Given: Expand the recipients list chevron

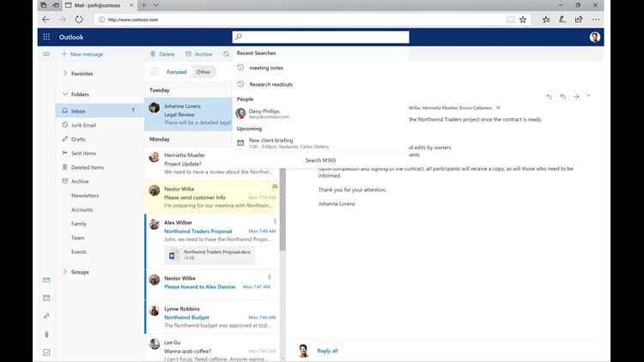Looking at the screenshot, I should pyautogui.click(x=498, y=107).
